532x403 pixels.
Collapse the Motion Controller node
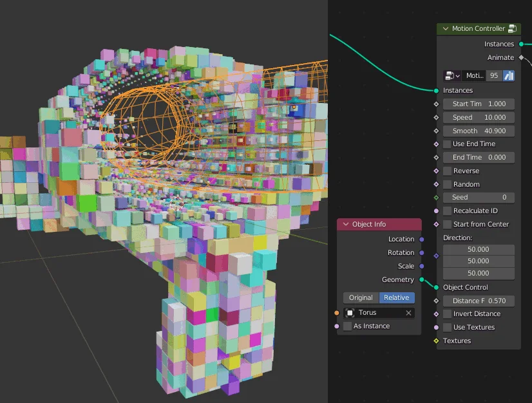[x=446, y=28]
